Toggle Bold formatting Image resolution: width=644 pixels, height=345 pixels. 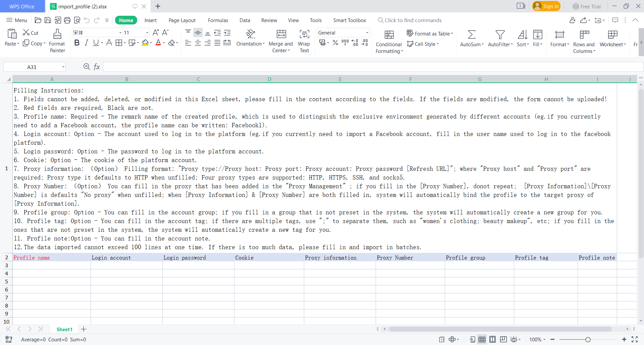[77, 43]
